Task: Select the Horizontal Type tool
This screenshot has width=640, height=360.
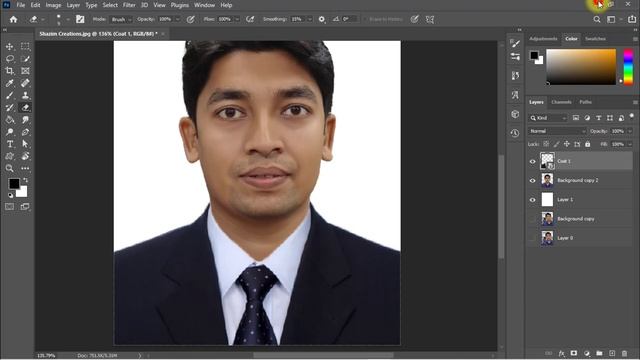Action: click(9, 144)
